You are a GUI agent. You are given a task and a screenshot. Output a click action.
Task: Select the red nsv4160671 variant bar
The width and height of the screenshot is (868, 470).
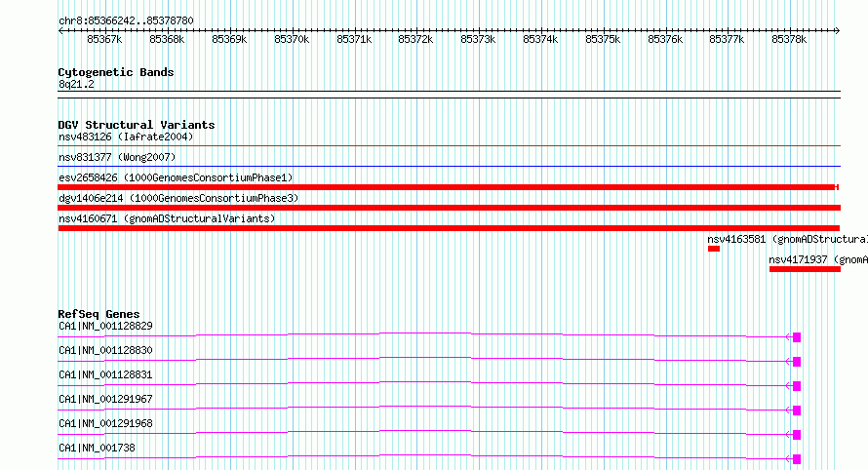coord(449,228)
